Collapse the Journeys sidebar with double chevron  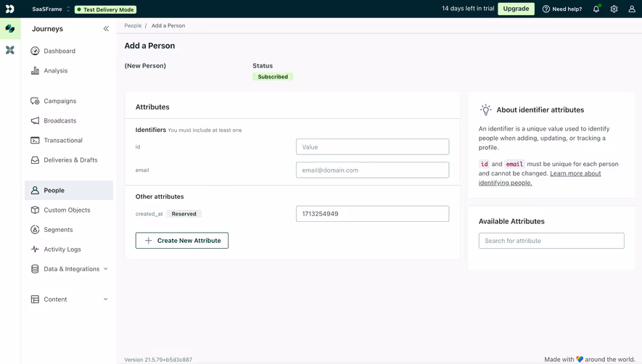tap(106, 29)
